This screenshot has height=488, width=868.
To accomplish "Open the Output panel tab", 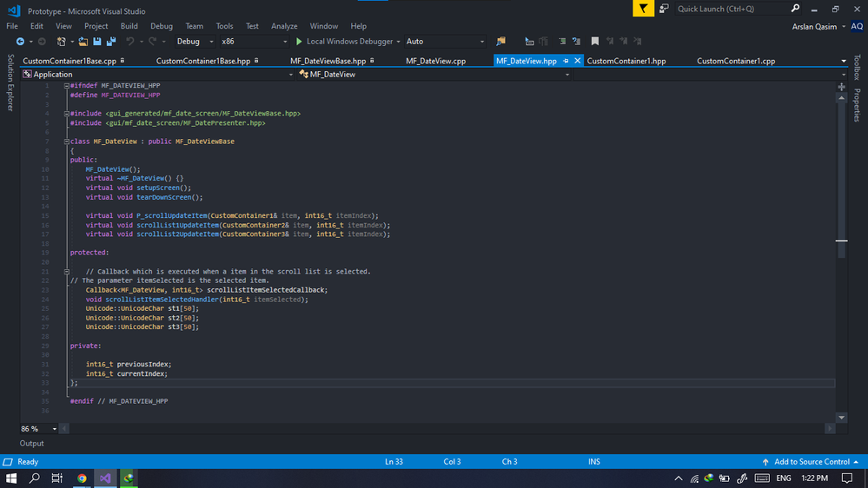I will tap(31, 443).
